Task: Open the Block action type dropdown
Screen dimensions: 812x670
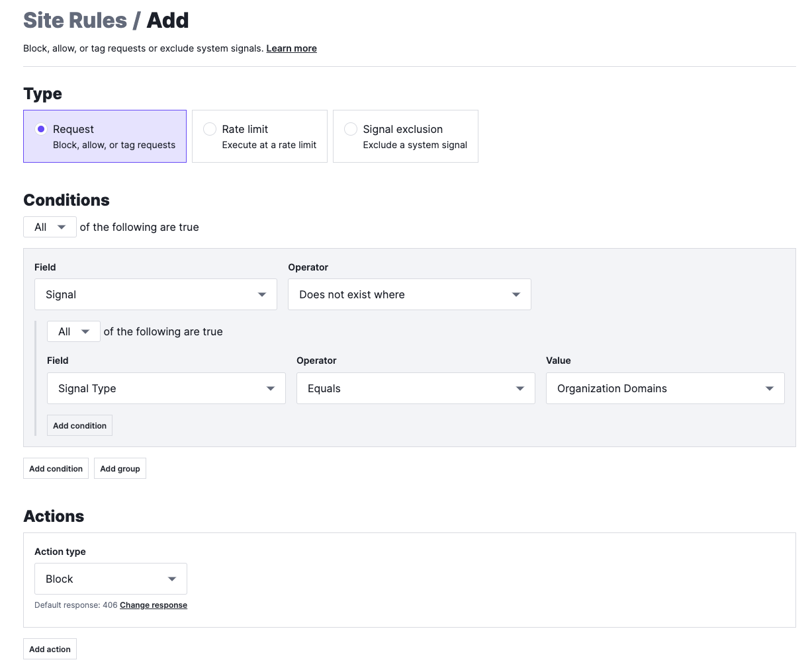Action: pyautogui.click(x=111, y=579)
